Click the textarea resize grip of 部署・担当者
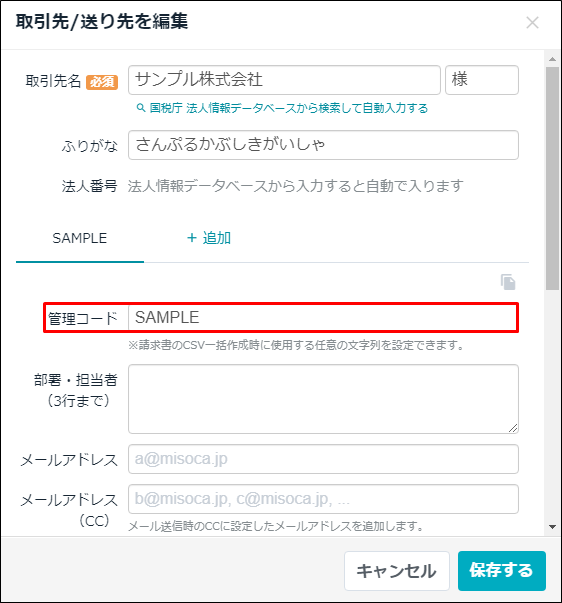This screenshot has width=562, height=603. click(x=513, y=428)
